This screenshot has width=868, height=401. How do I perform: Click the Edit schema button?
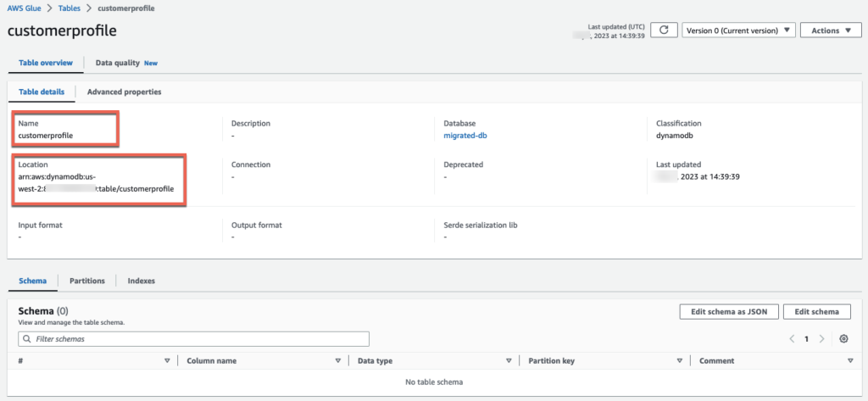818,312
